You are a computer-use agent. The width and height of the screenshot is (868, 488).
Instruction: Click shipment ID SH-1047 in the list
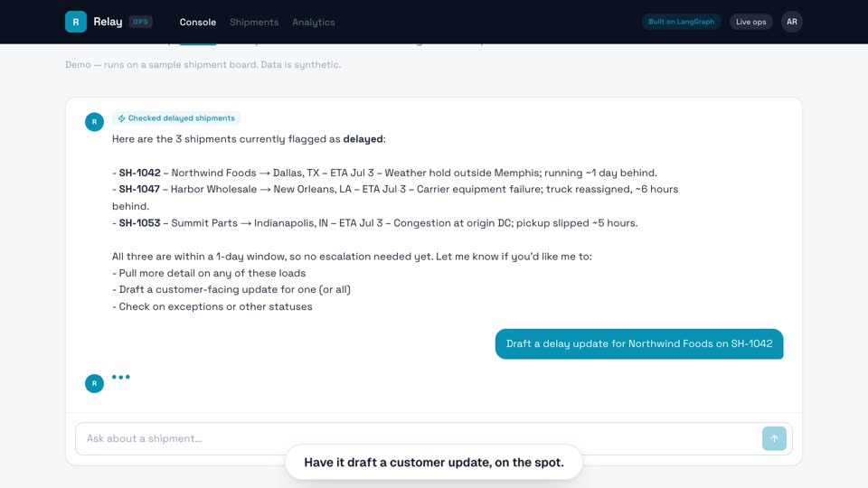[x=139, y=189]
